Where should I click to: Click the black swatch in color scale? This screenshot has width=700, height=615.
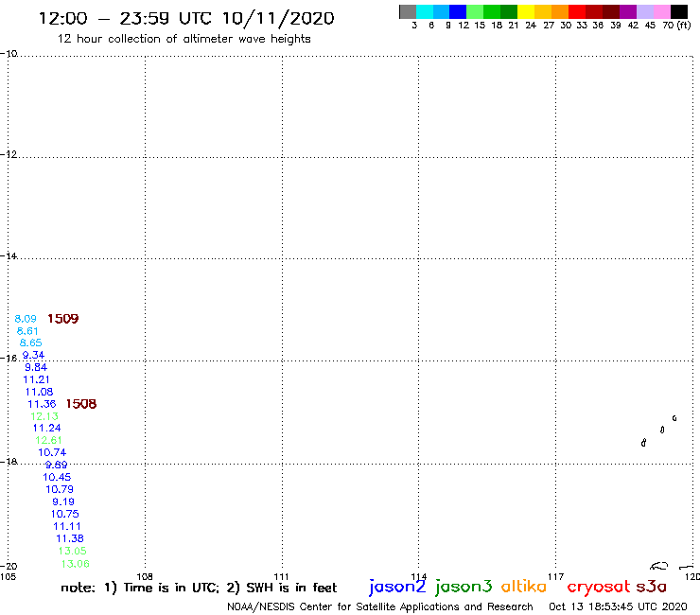679,11
